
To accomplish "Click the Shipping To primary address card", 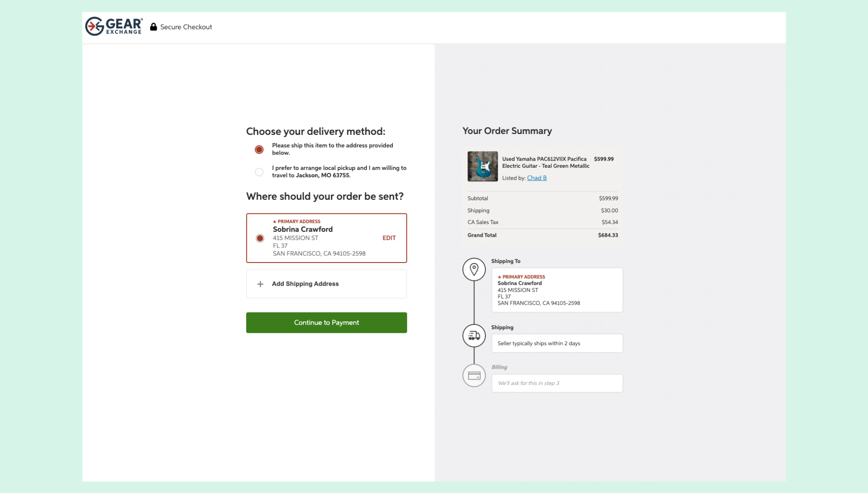I will coord(557,290).
